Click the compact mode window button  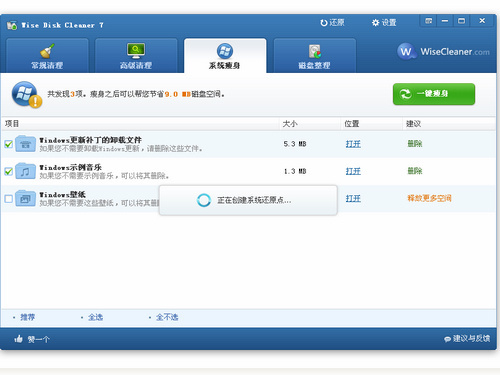point(429,21)
